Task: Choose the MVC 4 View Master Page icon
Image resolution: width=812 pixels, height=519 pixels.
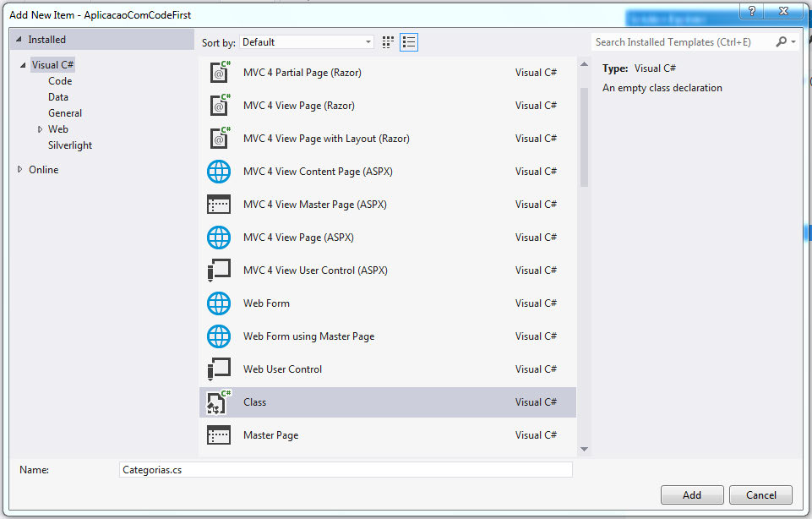Action: coord(219,205)
